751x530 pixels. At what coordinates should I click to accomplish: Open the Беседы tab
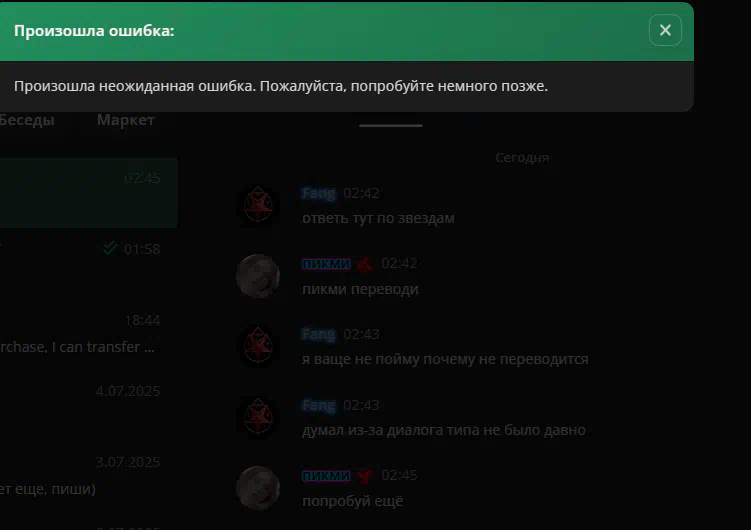point(26,120)
